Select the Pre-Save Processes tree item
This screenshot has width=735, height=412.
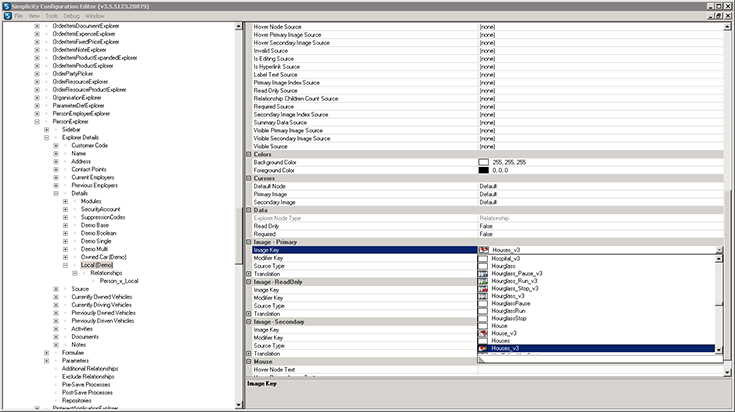coord(86,384)
